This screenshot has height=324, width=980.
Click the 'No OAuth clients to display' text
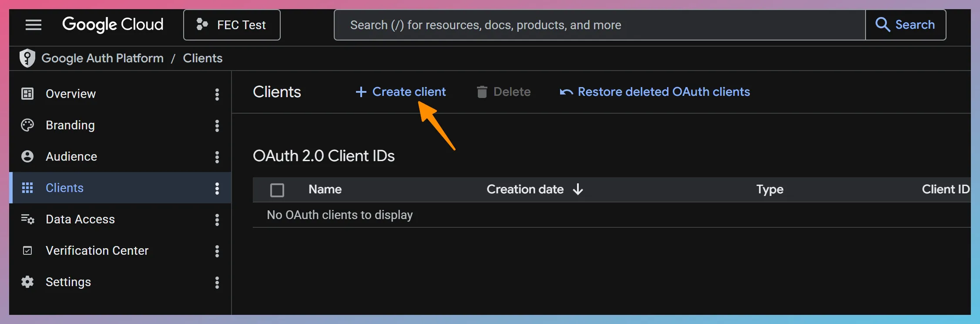(340, 215)
